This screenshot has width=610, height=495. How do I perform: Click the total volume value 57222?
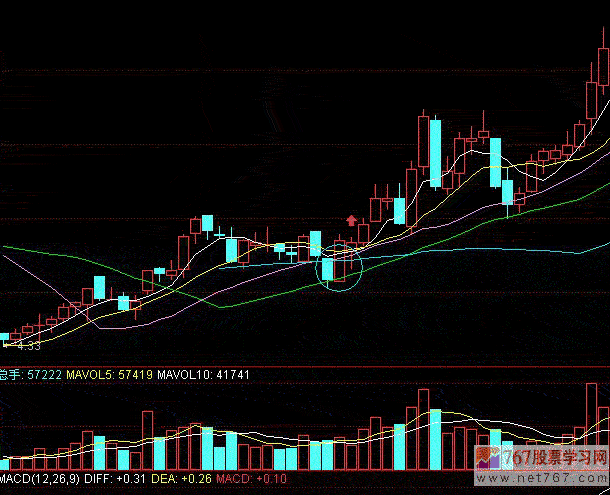pos(44,374)
